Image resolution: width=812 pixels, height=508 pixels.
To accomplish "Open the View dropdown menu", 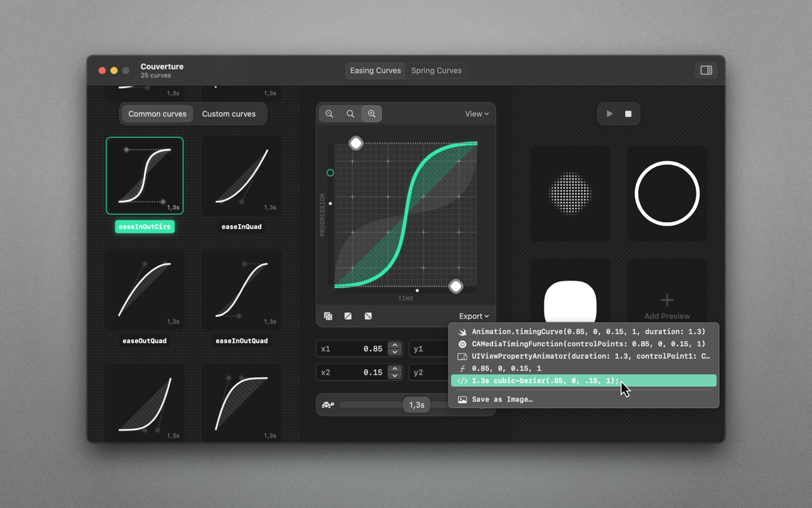I will pos(477,114).
